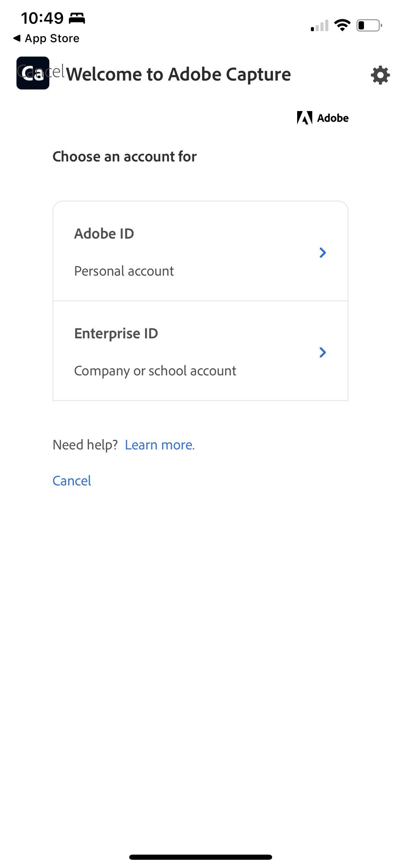Tap the 10:49 clock in status bar

[42, 18]
